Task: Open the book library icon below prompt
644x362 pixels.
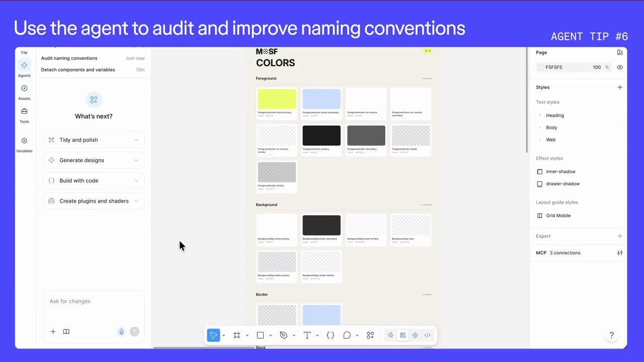Action: [x=66, y=331]
